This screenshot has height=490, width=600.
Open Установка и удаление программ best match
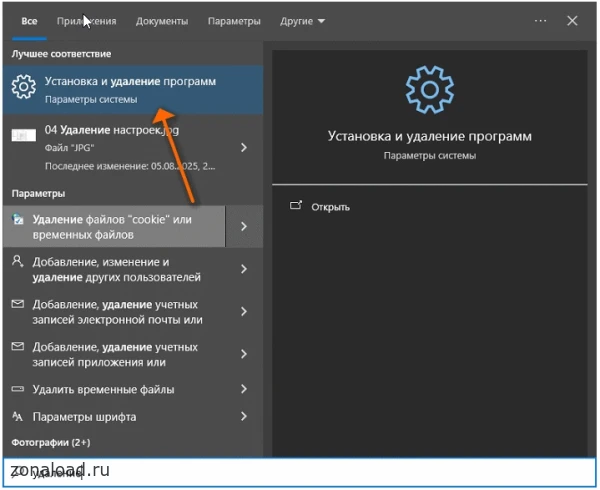coord(133,90)
